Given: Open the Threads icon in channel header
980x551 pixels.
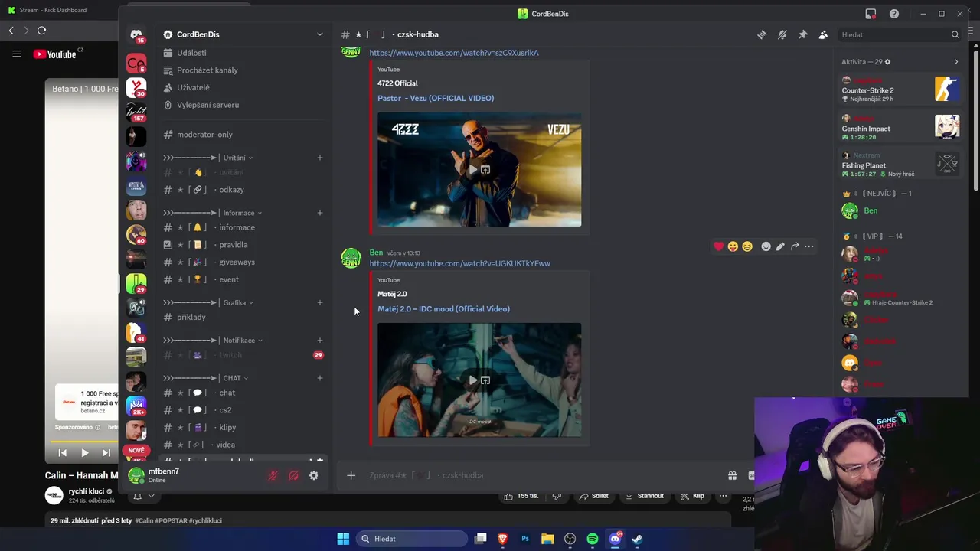Looking at the screenshot, I should tap(762, 34).
